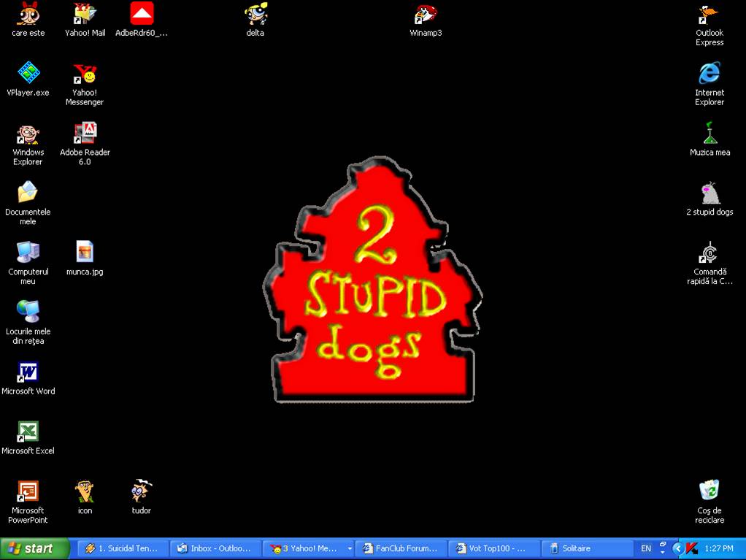Image resolution: width=746 pixels, height=560 pixels.
Task: Open Microsoft Excel
Action: click(28, 432)
